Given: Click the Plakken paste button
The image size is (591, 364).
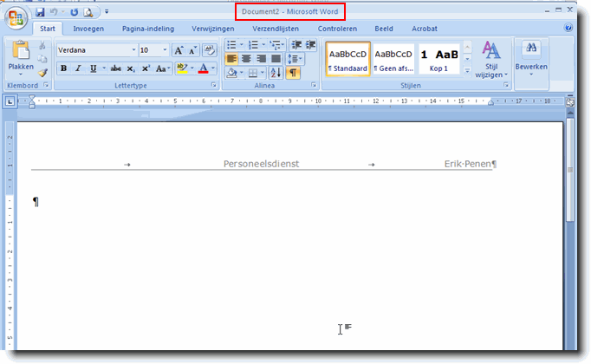Looking at the screenshot, I should pos(21,57).
